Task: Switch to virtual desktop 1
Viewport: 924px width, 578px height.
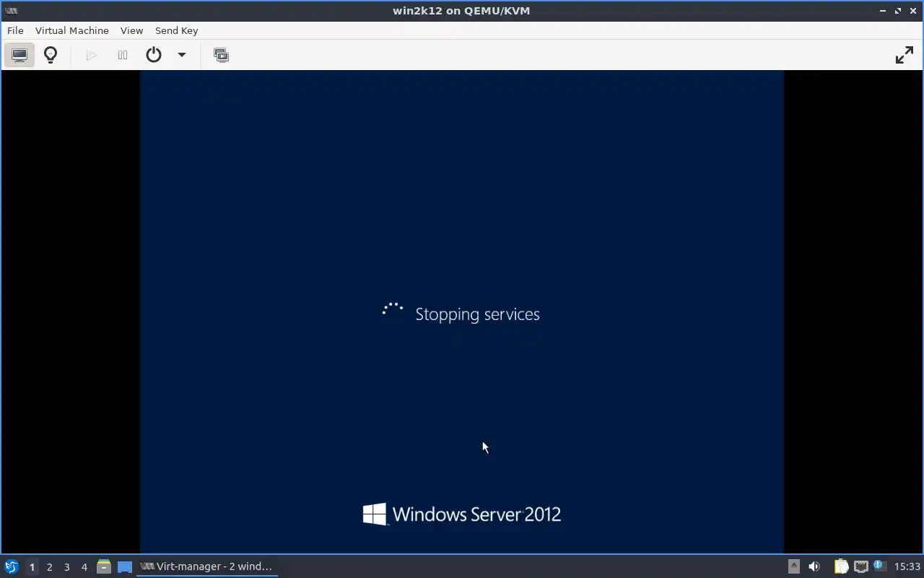Action: click(x=32, y=567)
